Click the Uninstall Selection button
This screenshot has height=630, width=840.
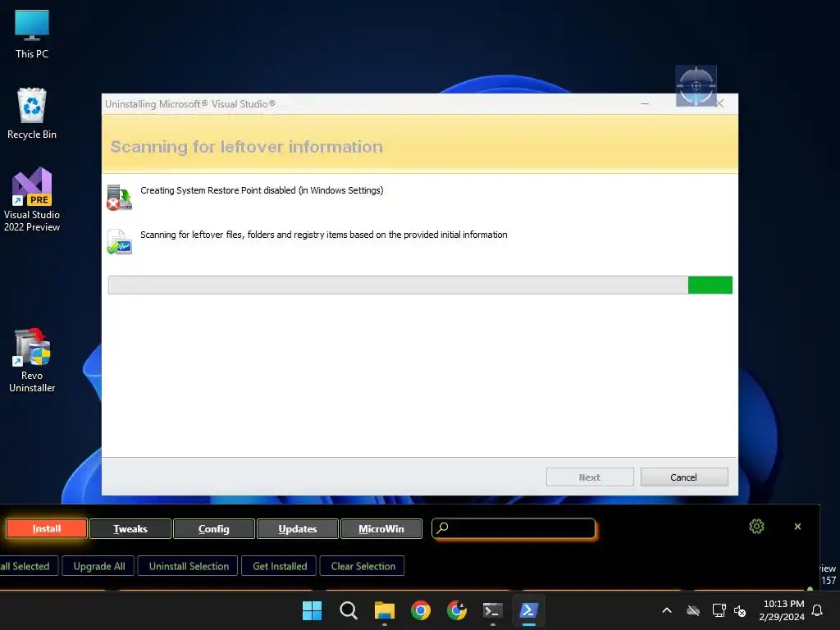coord(189,566)
